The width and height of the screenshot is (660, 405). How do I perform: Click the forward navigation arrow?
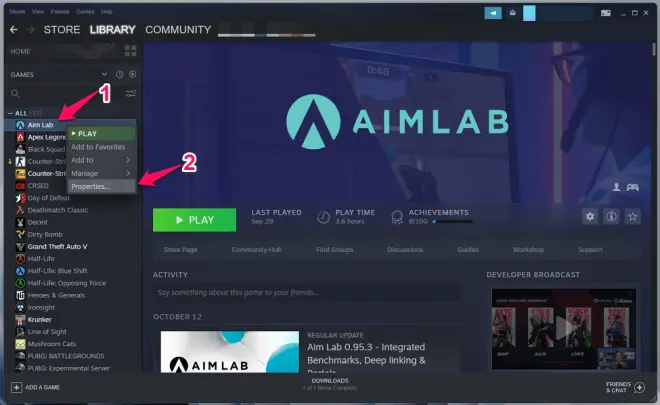click(30, 29)
